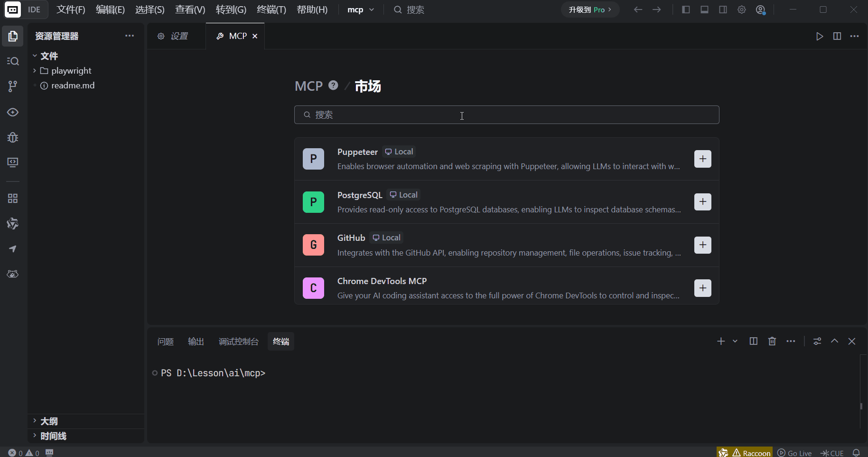Click the paper plane icon in activity bar

point(13,249)
